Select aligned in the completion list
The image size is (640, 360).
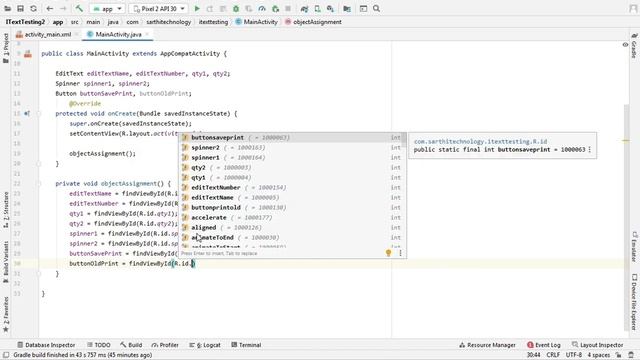pyautogui.click(x=291, y=228)
